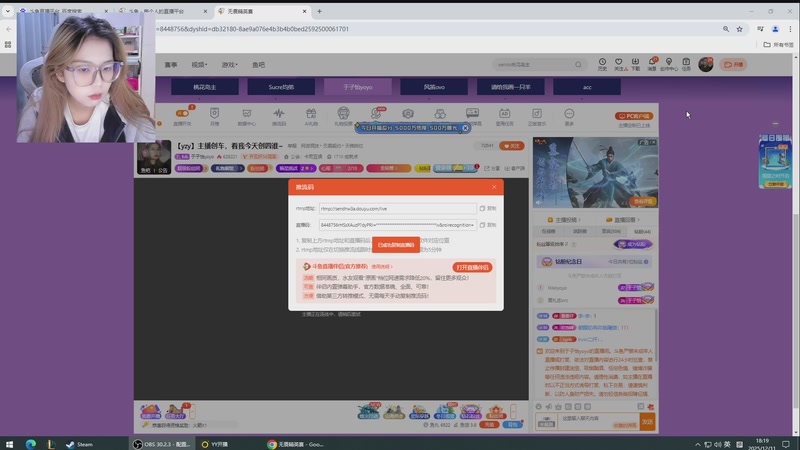Click inside the rtmp地址 field
This screenshot has width=800, height=450.
397,208
